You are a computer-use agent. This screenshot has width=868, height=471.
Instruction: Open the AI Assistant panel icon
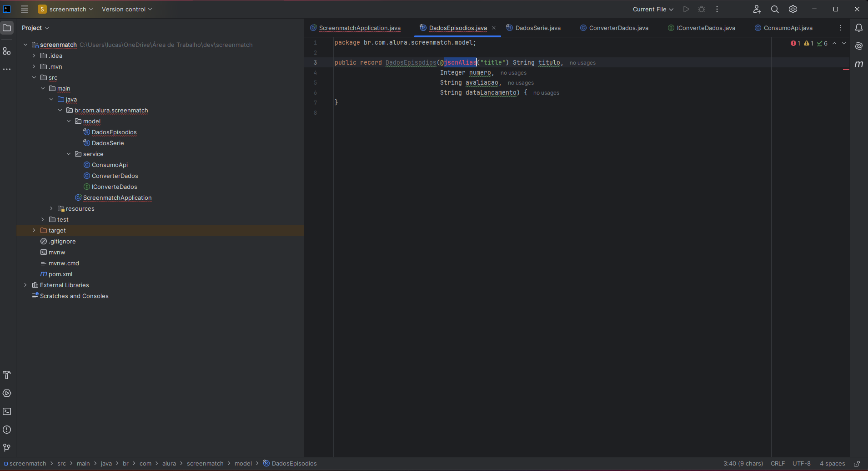[859, 46]
